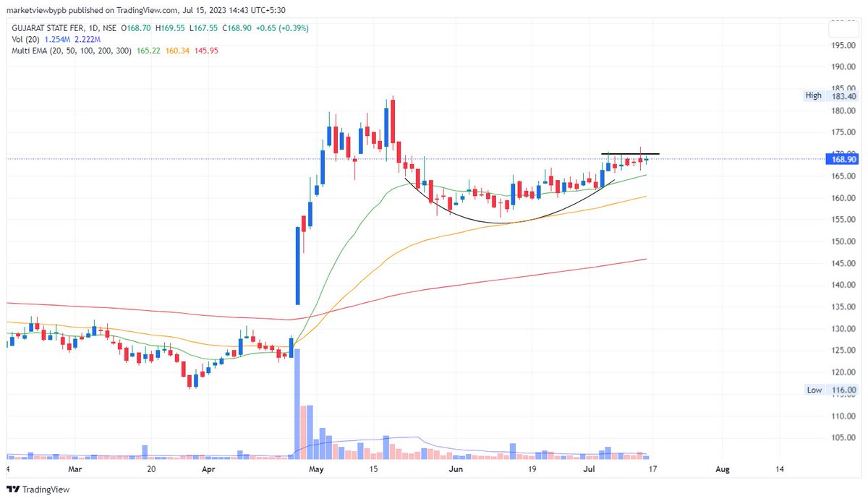This screenshot has width=868, height=501.
Task: Select Jul on the time axis
Action: tap(589, 469)
